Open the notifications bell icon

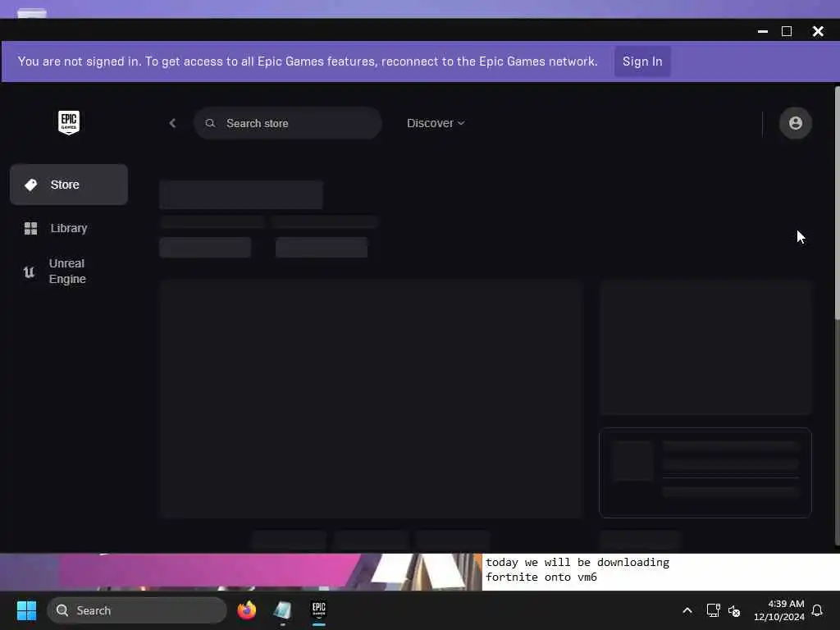[818, 610]
